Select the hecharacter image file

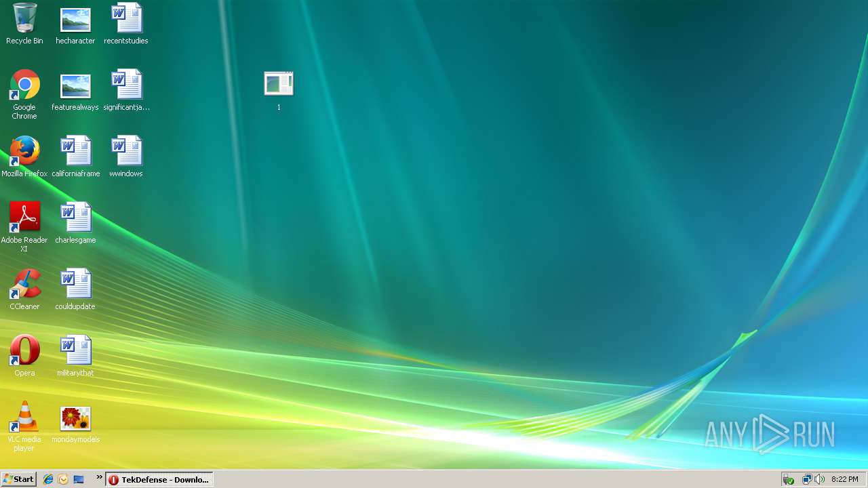click(75, 24)
